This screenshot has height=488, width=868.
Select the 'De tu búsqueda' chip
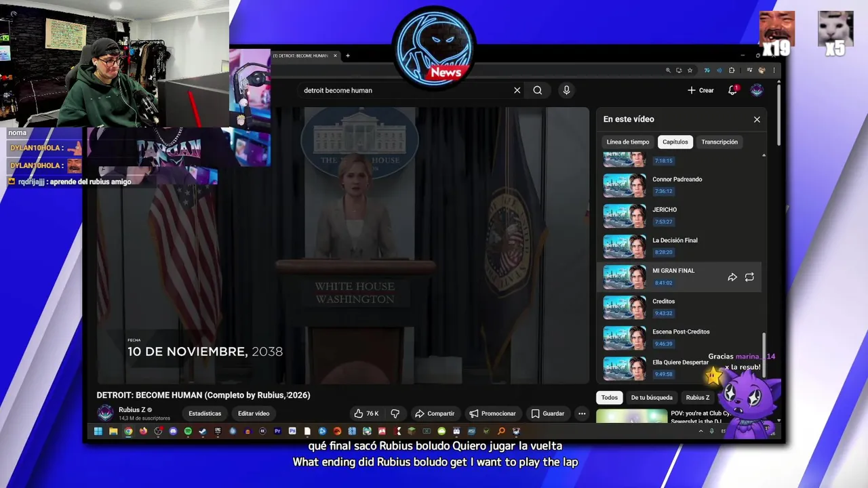(652, 398)
